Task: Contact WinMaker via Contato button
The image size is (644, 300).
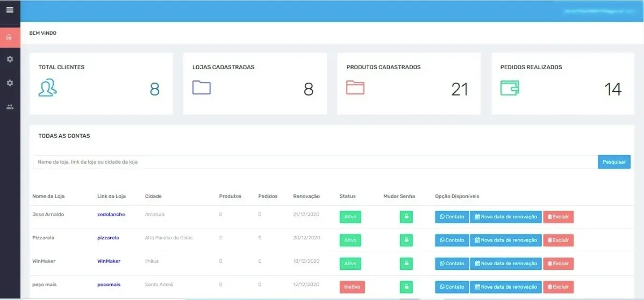Action: [452, 264]
